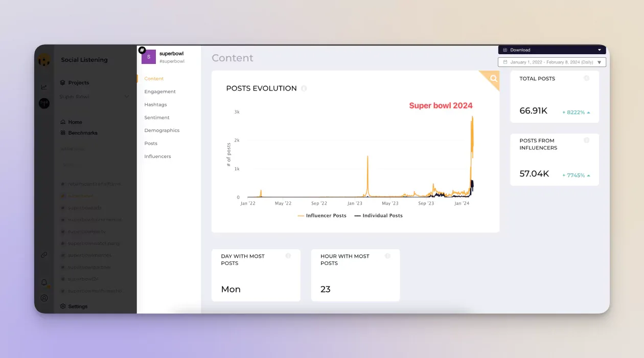Viewport: 644px width, 358px height.
Task: Go to the Posts tab
Action: [x=151, y=143]
